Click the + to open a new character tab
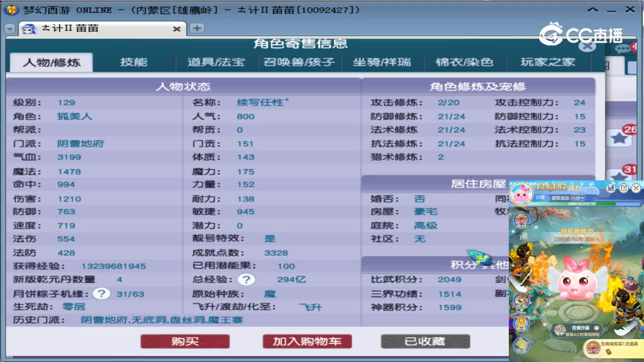 point(196,29)
